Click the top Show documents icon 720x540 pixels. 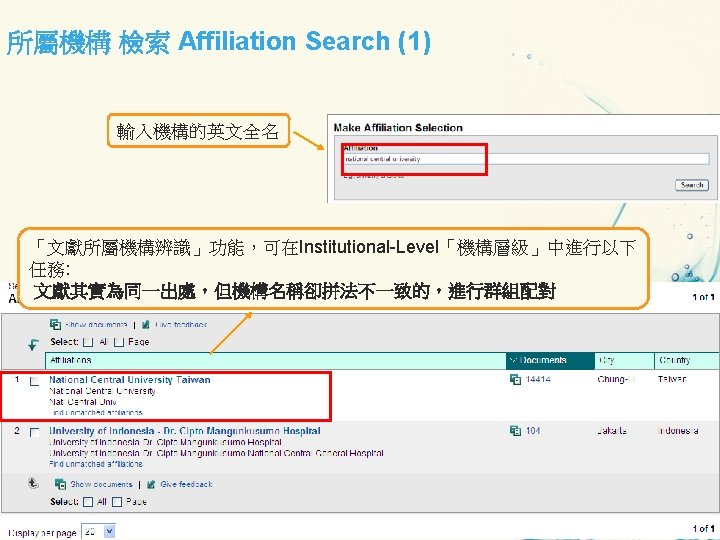pyautogui.click(x=55, y=324)
